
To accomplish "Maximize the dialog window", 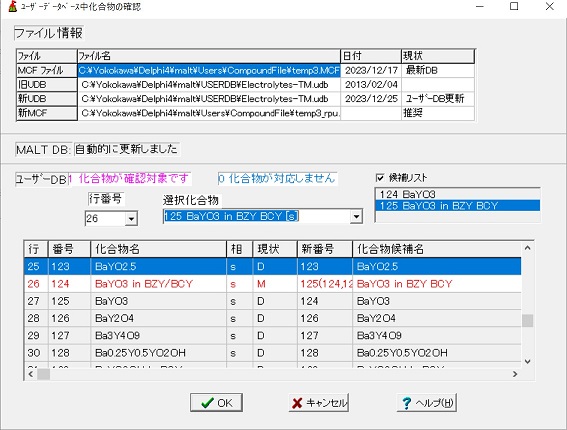I will point(514,6).
